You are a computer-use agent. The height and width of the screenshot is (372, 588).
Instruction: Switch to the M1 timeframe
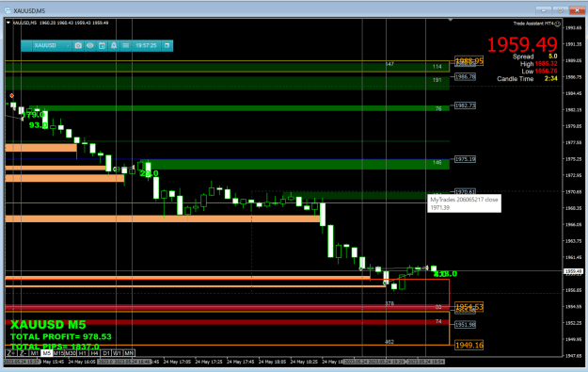pos(35,353)
